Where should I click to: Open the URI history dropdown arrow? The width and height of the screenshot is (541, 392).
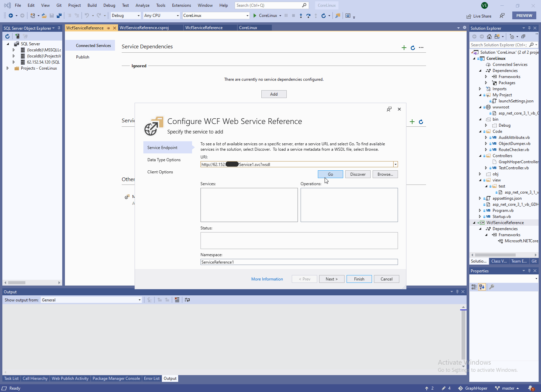click(395, 165)
